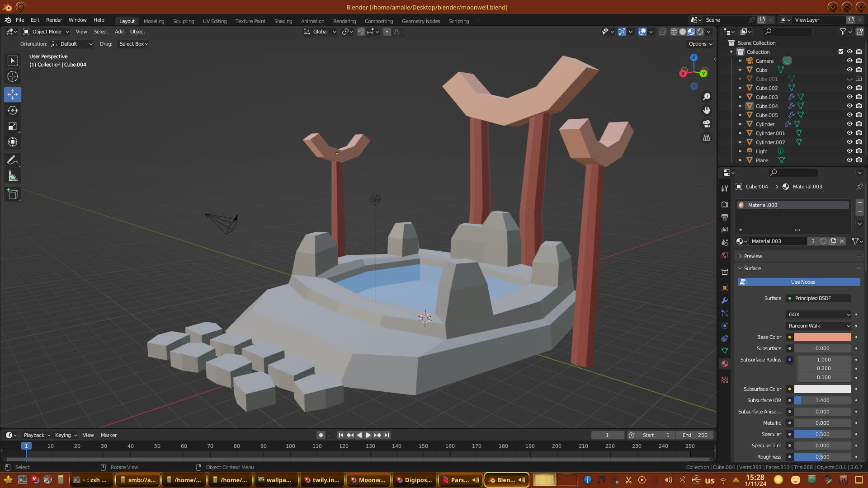Viewport: 868px width, 488px height.
Task: Toggle camera view in viewport
Action: 707,124
